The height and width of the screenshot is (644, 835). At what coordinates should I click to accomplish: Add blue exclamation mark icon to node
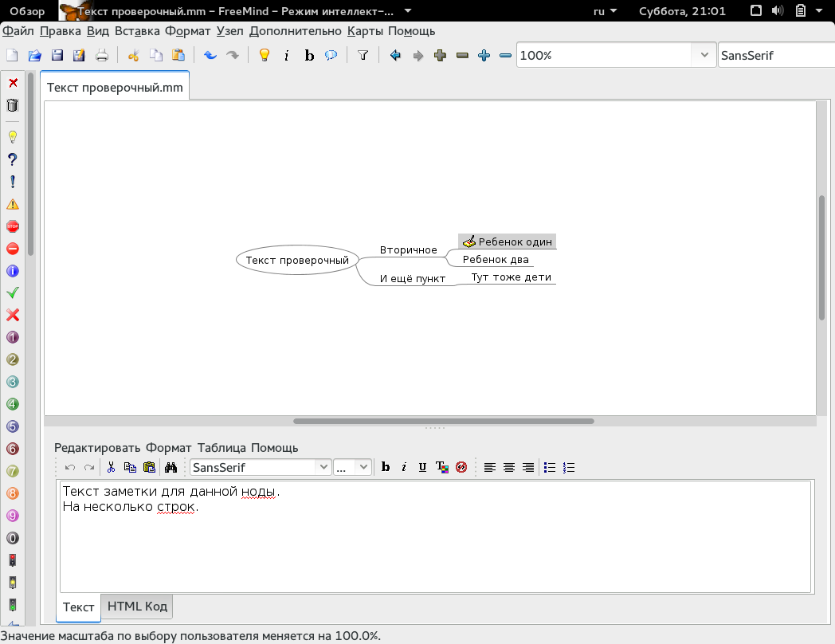13,182
